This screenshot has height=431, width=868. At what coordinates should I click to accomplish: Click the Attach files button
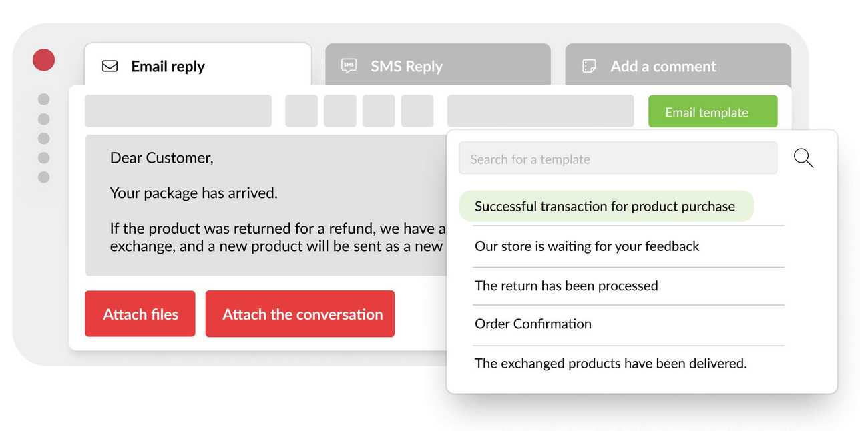(x=140, y=314)
